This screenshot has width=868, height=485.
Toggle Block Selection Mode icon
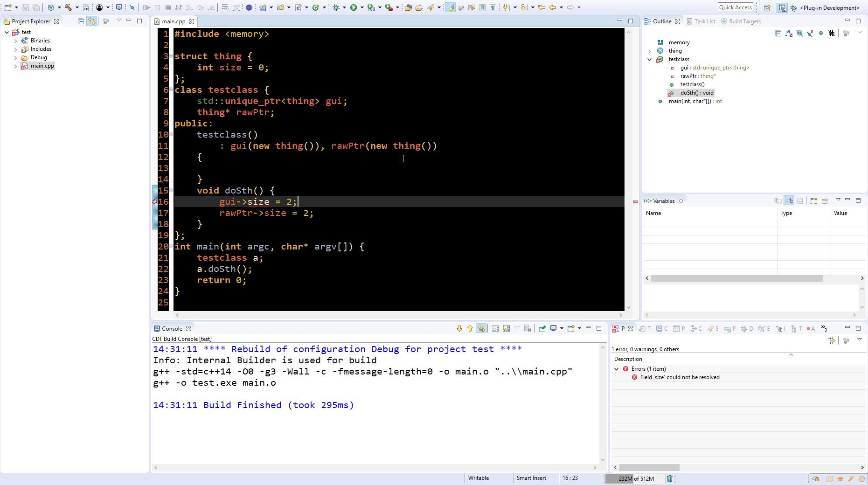(482, 7)
